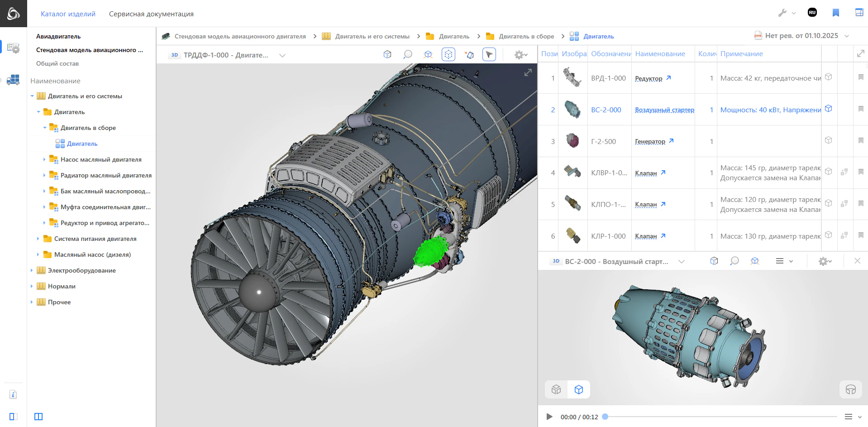This screenshot has width=868, height=427.
Task: Click the info icon in left sidebar
Action: pyautogui.click(x=13, y=394)
